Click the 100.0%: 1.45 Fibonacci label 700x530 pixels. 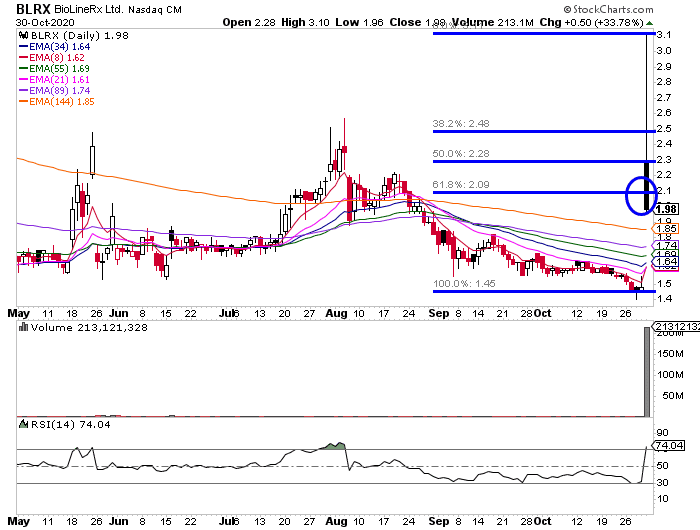click(x=464, y=284)
